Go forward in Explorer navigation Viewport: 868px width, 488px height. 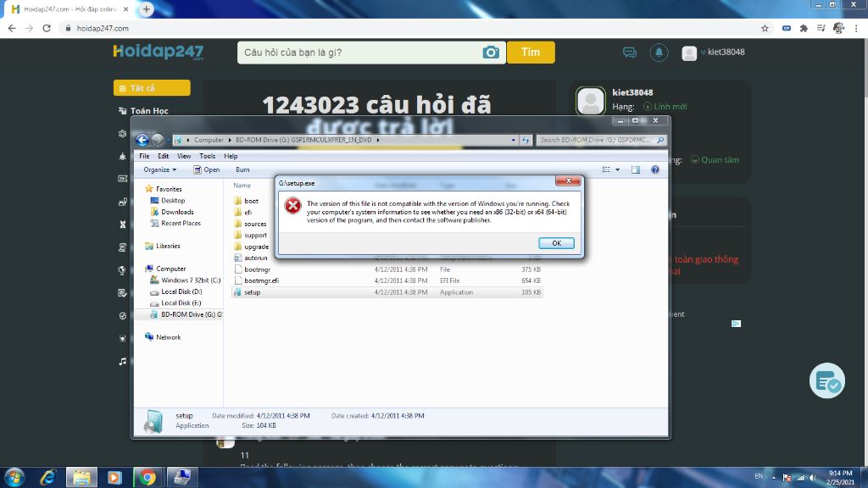[158, 140]
